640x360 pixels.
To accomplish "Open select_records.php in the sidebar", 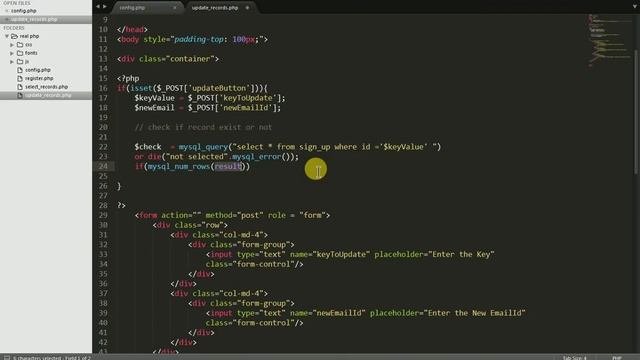I will point(47,87).
